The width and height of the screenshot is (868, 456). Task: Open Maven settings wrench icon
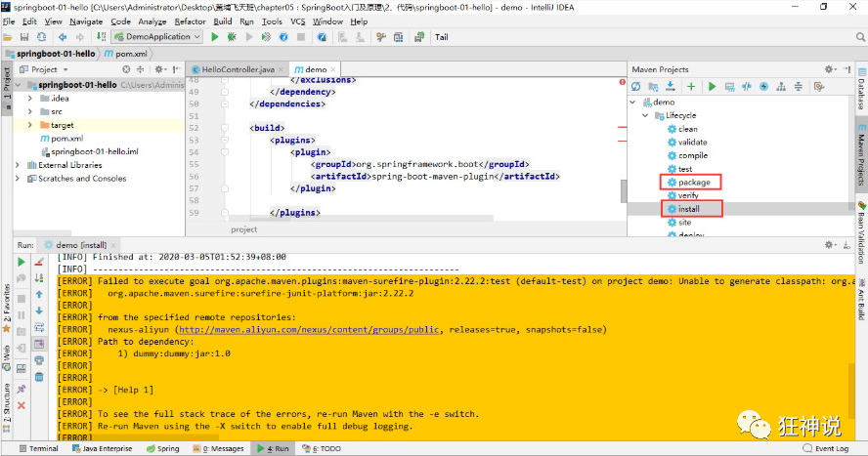pos(819,87)
